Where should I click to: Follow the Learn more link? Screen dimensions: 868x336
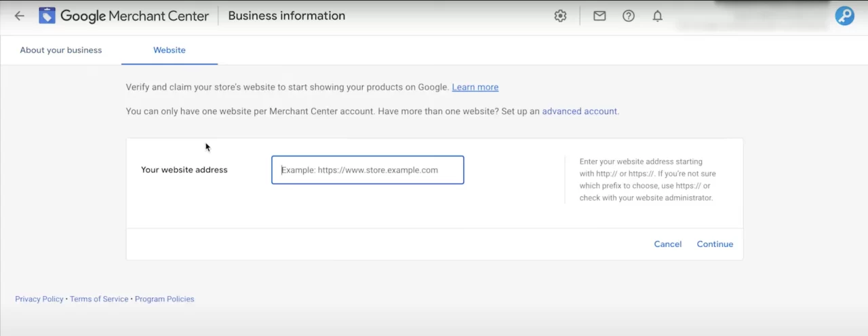coord(475,88)
